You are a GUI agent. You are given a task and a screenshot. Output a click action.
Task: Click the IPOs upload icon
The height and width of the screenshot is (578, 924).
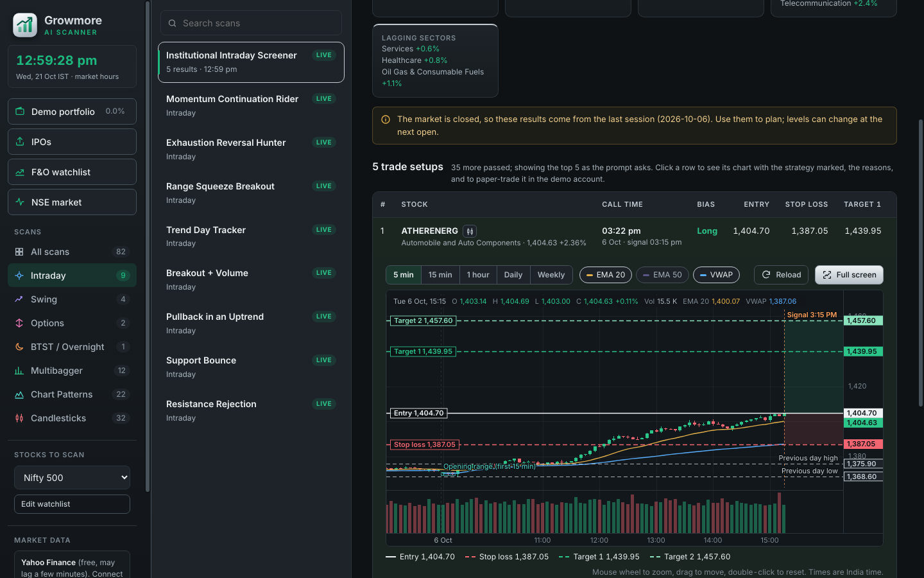pos(20,142)
